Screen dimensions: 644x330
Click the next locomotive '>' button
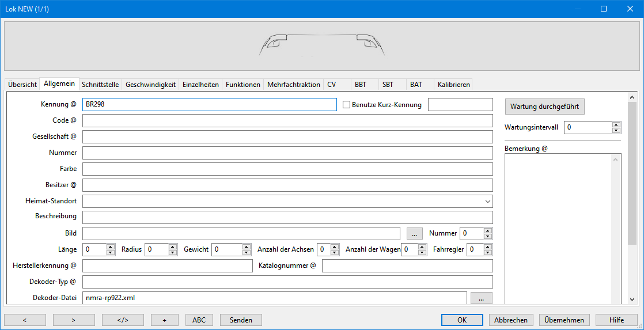click(74, 320)
